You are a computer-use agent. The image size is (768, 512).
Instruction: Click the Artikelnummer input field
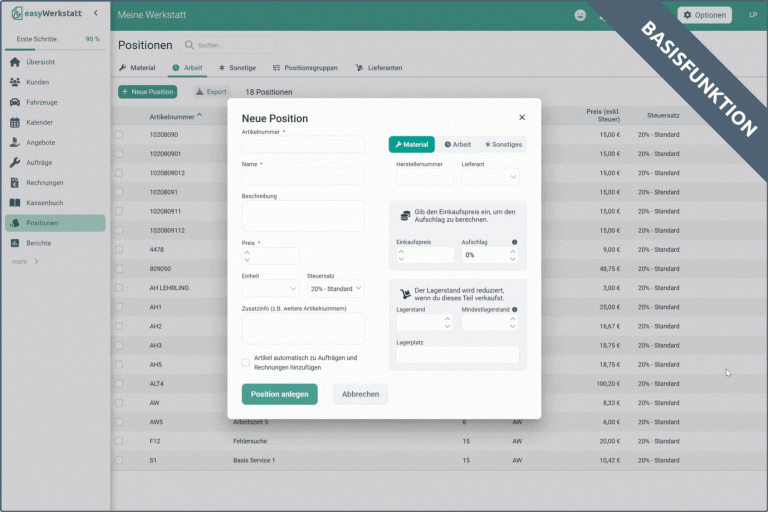[x=303, y=145]
